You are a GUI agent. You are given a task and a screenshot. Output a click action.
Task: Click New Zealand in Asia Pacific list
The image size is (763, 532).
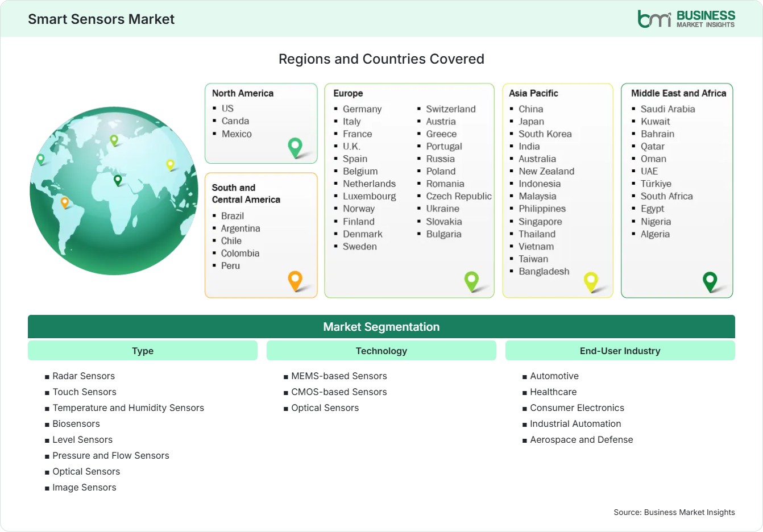tap(546, 171)
